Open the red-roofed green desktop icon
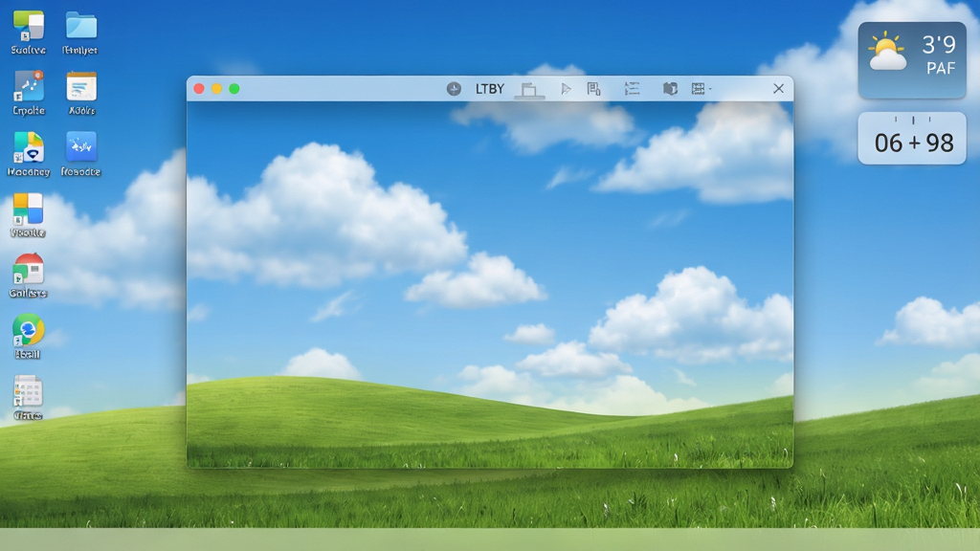Viewport: 980px width, 551px height. [28, 269]
